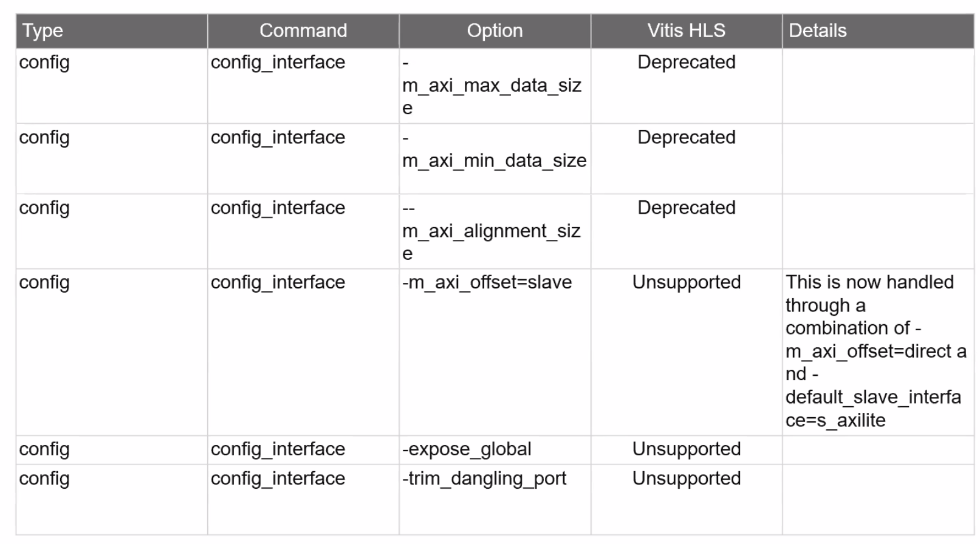Click config type cell in the -trim_dangling_port row
980x544 pixels.
coord(44,480)
